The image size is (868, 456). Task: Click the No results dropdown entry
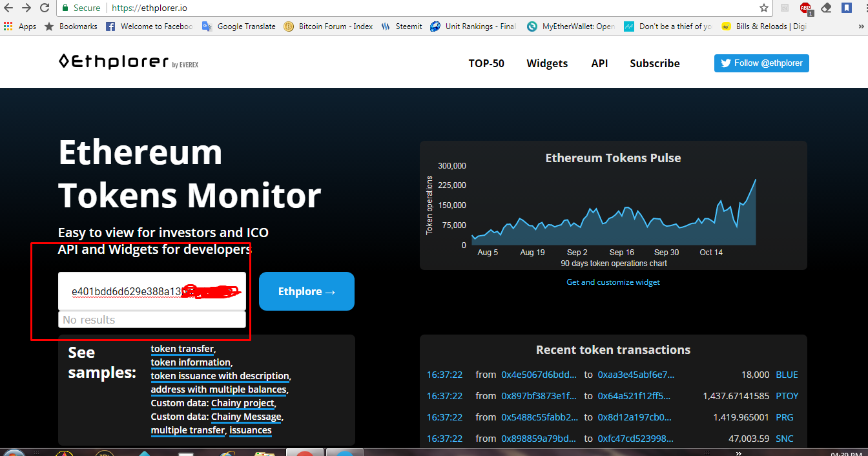point(152,320)
